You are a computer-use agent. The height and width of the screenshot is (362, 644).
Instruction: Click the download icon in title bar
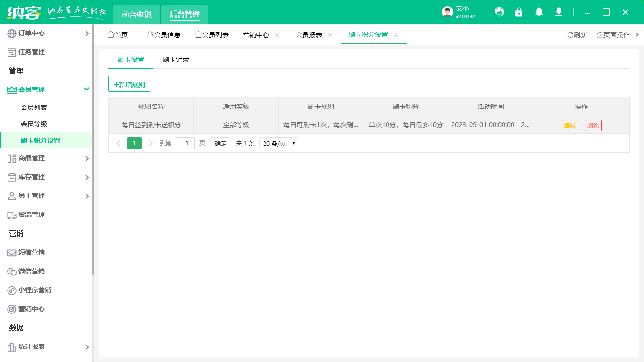click(558, 12)
